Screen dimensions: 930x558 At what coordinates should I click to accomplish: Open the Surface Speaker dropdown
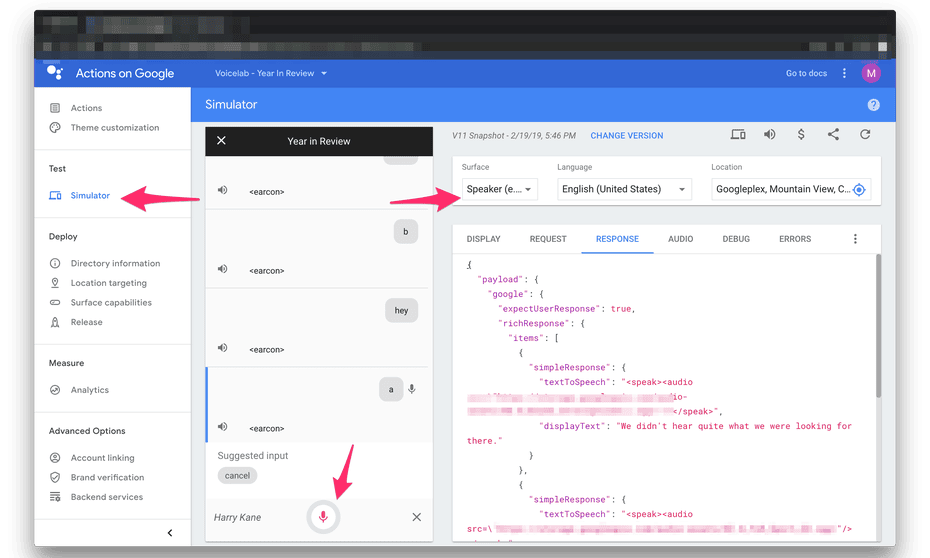[499, 189]
